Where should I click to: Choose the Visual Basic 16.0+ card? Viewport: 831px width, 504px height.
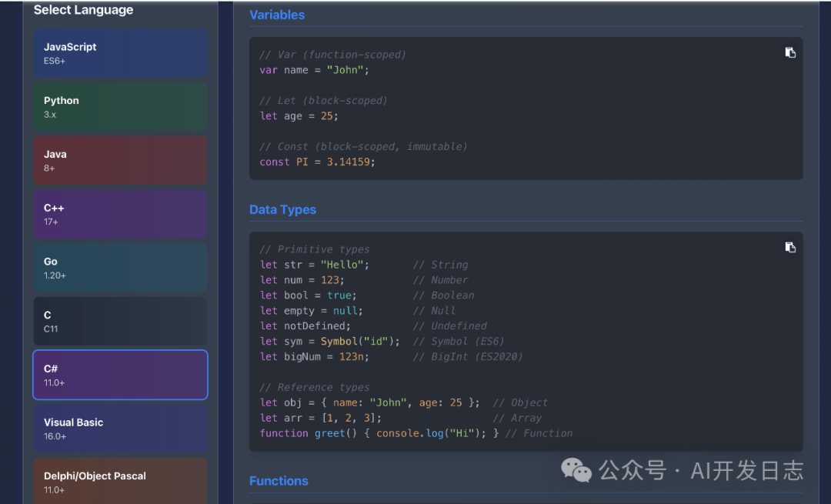coord(120,429)
